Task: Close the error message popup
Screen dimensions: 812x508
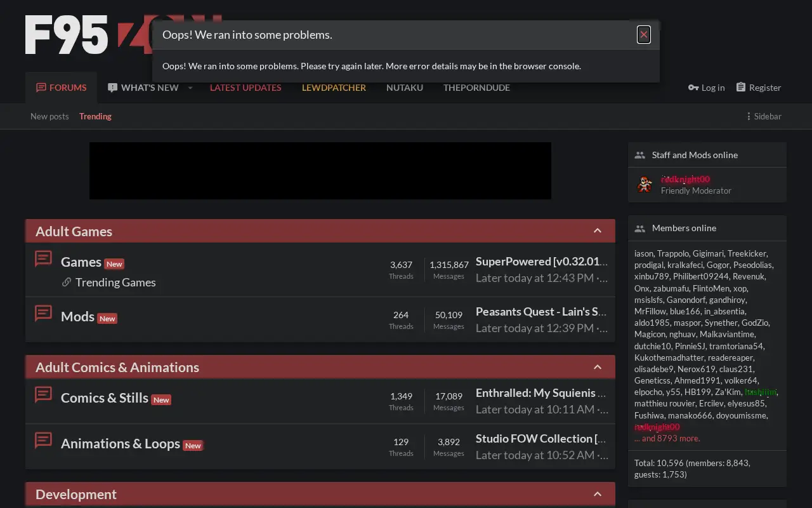Action: click(x=644, y=35)
